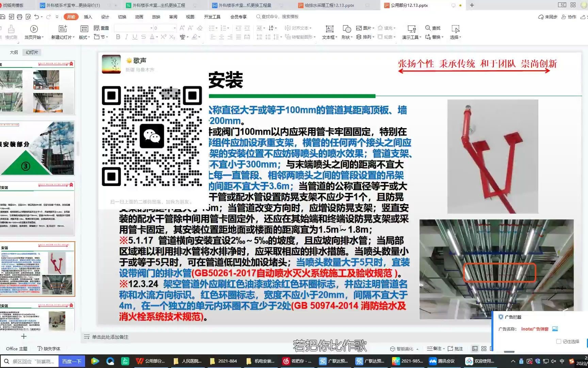The height and width of the screenshot is (368, 588).
Task: Click 缺失字体 in status bar
Action: (49, 349)
